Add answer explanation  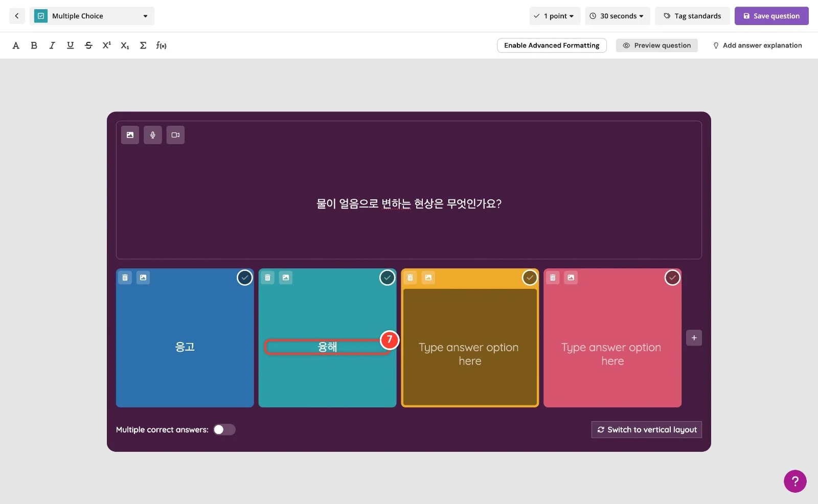pyautogui.click(x=757, y=45)
